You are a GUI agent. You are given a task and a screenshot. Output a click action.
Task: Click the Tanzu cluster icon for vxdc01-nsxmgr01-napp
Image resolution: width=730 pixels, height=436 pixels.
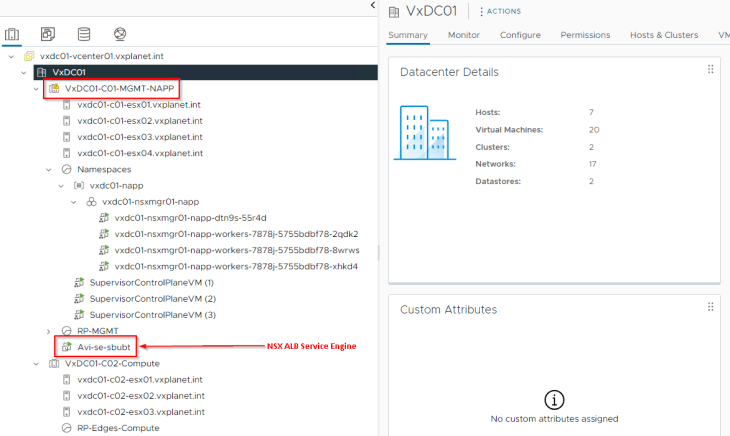point(91,202)
